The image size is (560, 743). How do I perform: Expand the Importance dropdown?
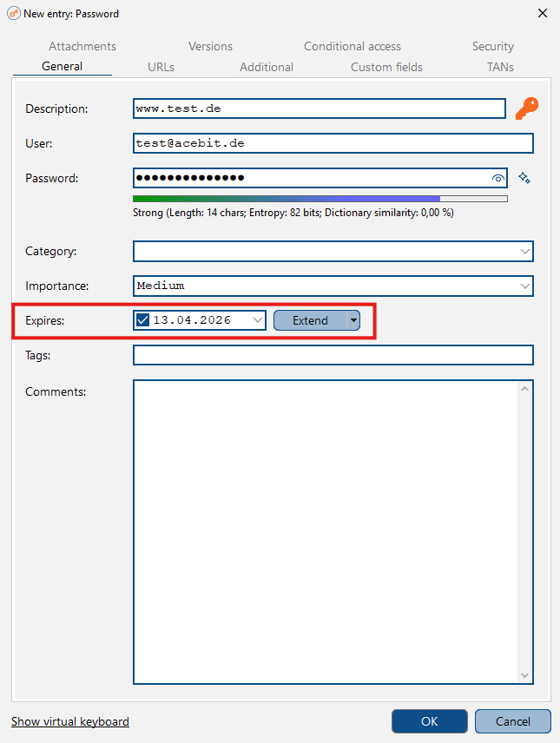pos(525,286)
